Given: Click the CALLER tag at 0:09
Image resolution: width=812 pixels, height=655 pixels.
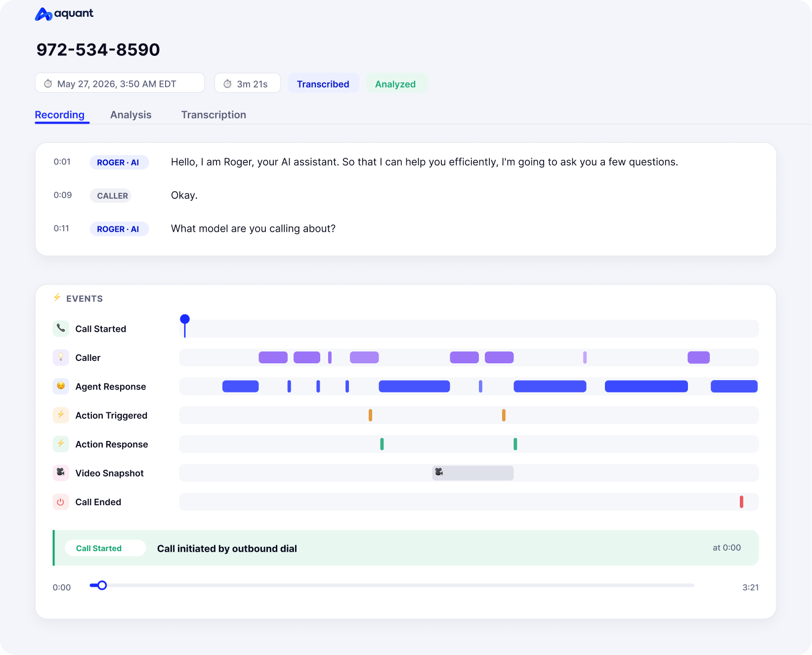Looking at the screenshot, I should 111,196.
